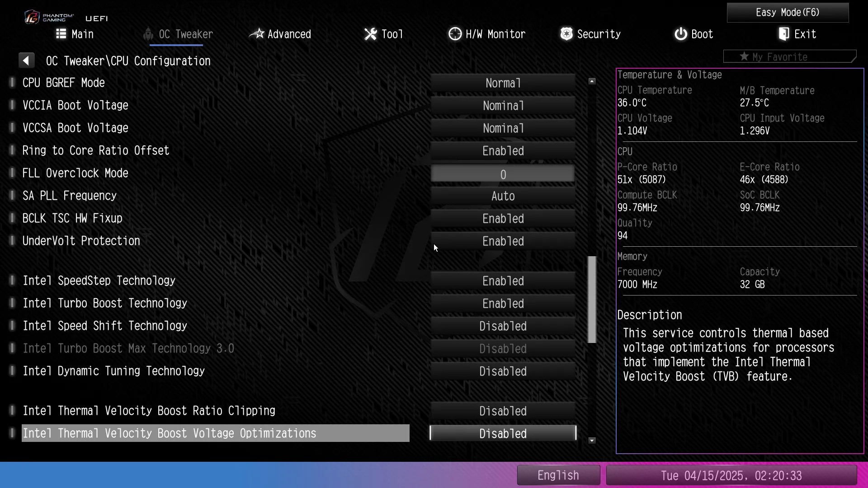868x488 pixels.
Task: Open VCCSA Boot Voltage Nominal dropdown
Action: click(x=503, y=128)
